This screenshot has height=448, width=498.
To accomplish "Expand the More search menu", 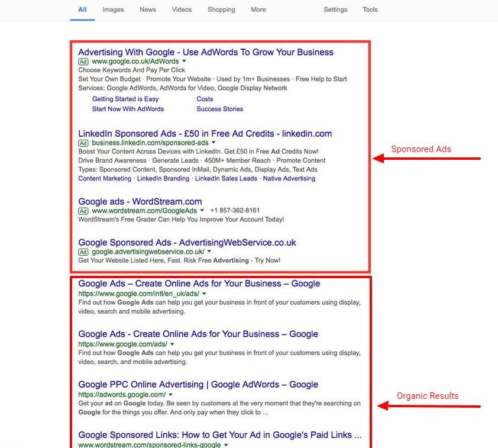I will [258, 9].
